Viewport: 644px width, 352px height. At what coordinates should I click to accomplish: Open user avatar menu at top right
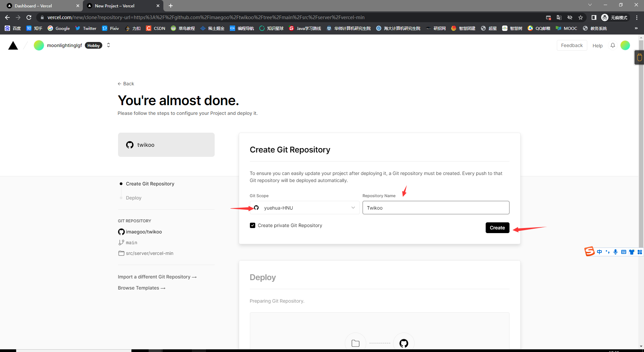tap(625, 45)
